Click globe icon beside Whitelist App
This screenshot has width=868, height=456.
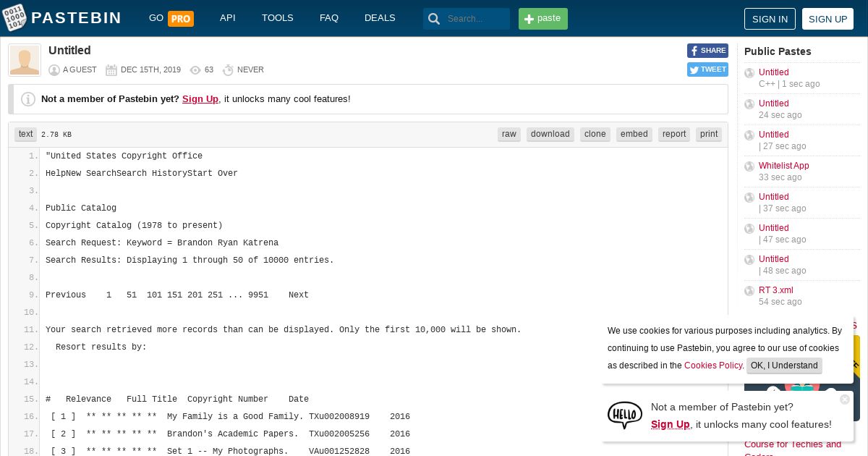coord(749,166)
